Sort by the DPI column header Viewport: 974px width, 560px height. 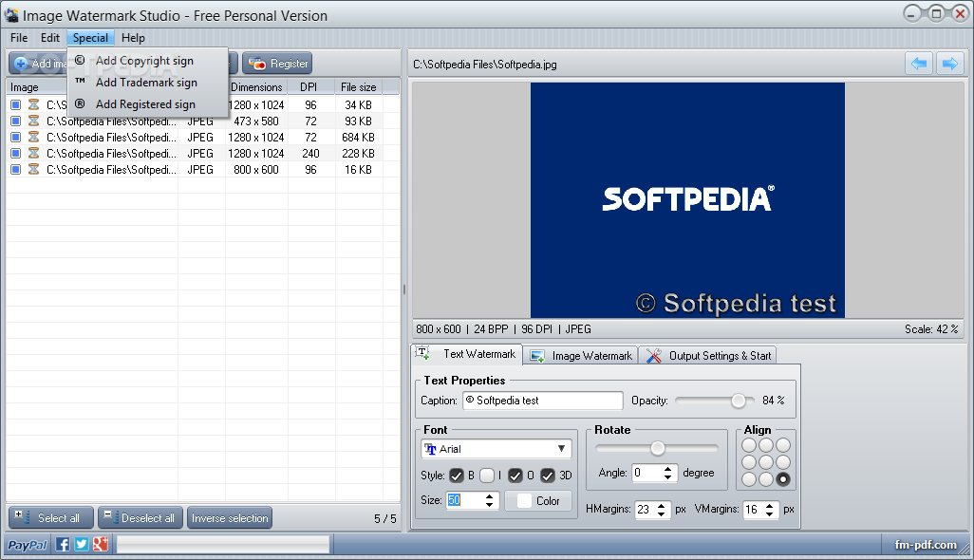(x=310, y=87)
